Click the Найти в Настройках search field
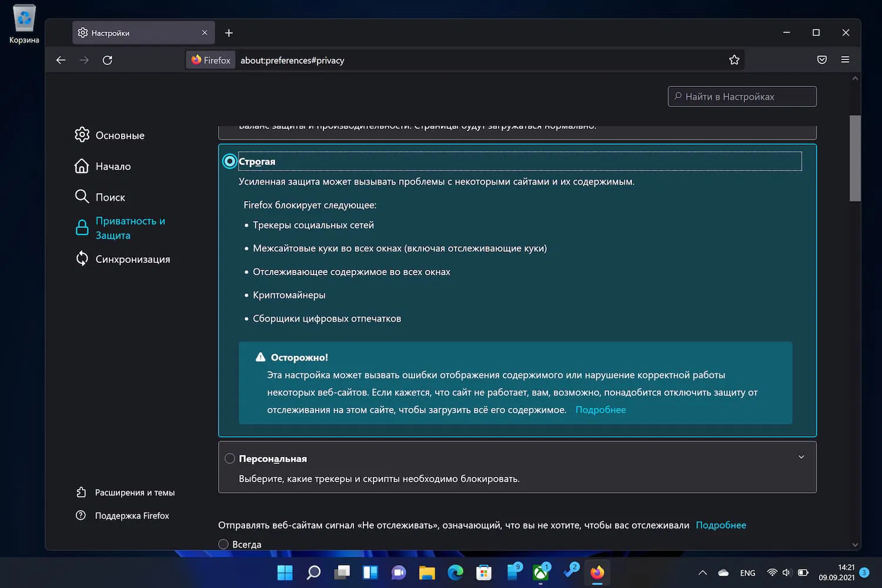This screenshot has height=588, width=882. [742, 96]
